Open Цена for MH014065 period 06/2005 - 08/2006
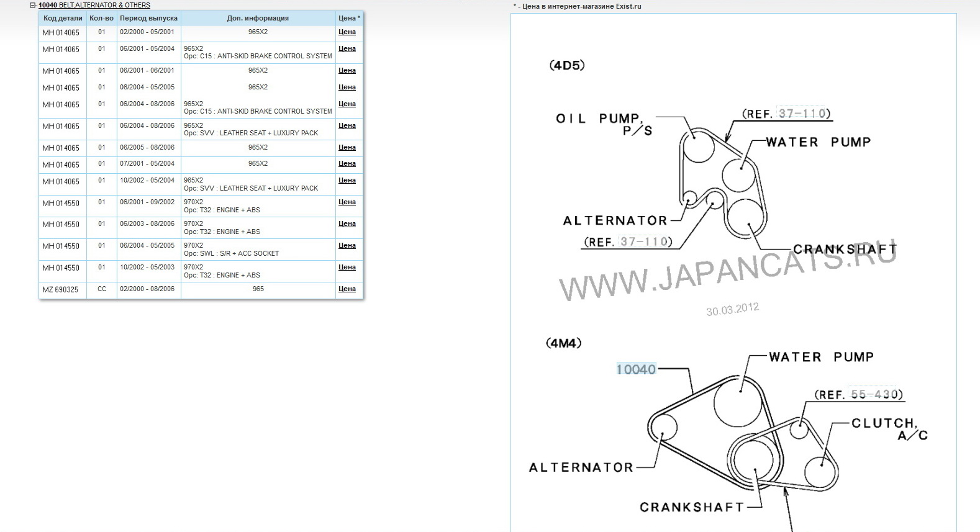The image size is (980, 532). pos(347,147)
